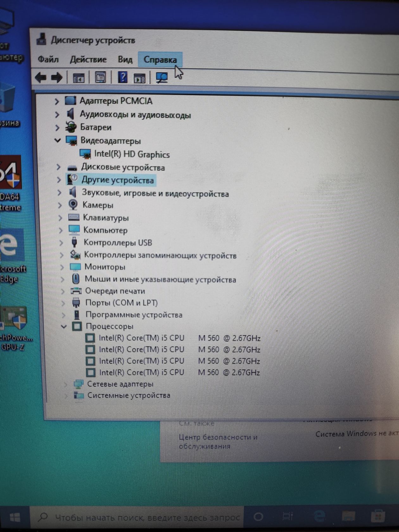The height and width of the screenshot is (532, 399).
Task: Open the Вид menu
Action: click(x=125, y=59)
